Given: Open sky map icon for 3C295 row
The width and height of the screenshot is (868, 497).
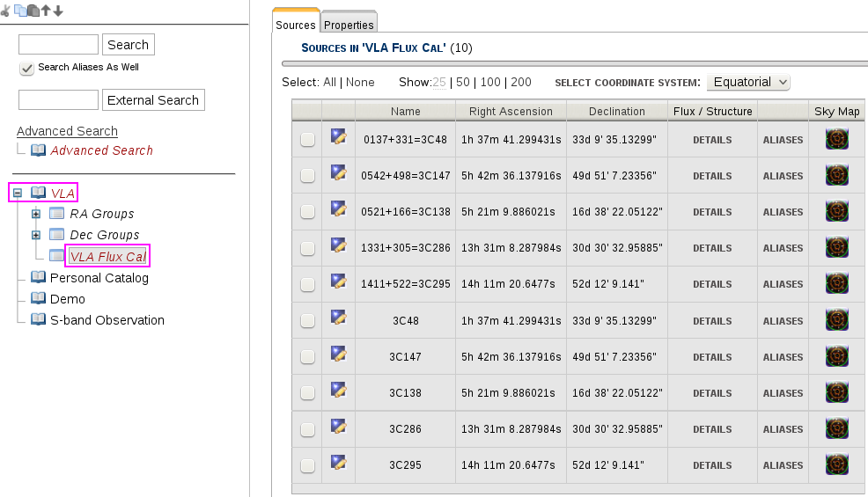Looking at the screenshot, I should [x=836, y=464].
